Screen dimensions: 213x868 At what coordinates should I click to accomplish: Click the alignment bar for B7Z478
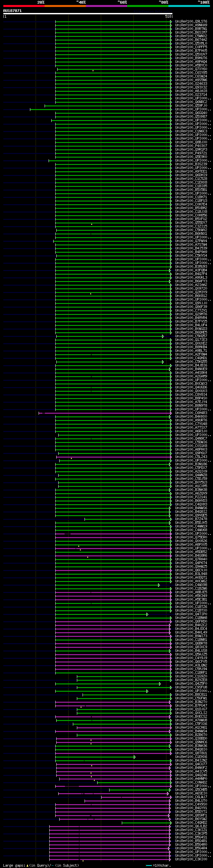coord(128,519)
